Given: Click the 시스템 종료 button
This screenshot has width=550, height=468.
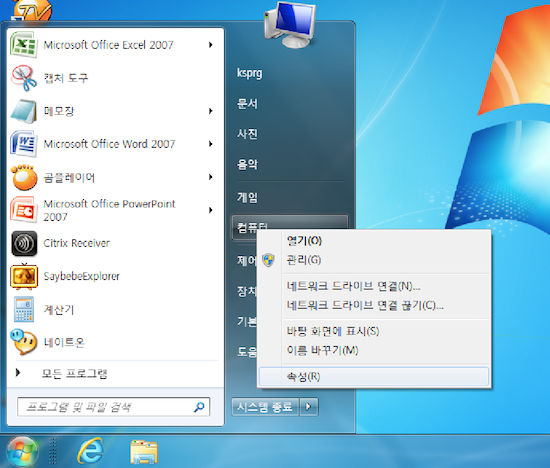Looking at the screenshot, I should (265, 407).
